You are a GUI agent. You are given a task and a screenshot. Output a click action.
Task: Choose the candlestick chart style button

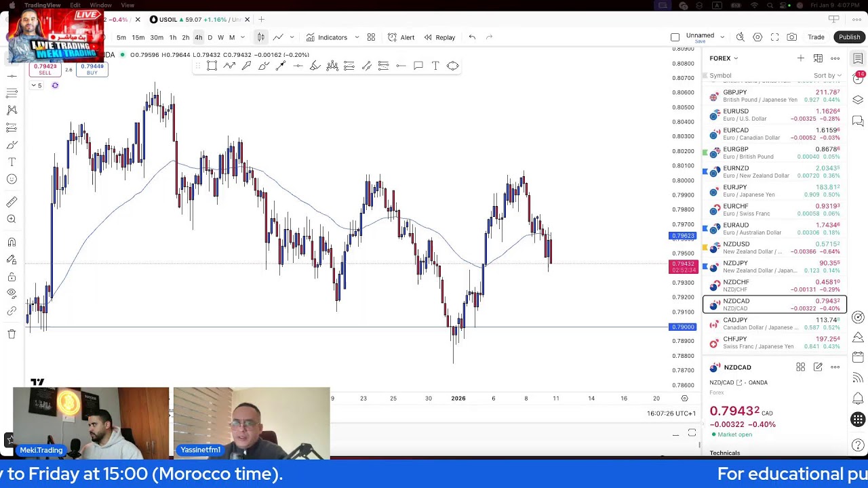pos(260,37)
